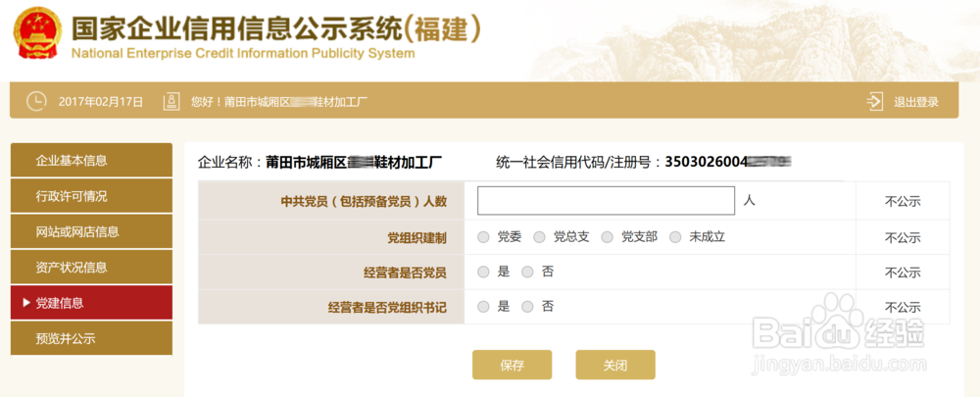980x397 pixels.
Task: Click the logout arrow icon
Action: 875,102
